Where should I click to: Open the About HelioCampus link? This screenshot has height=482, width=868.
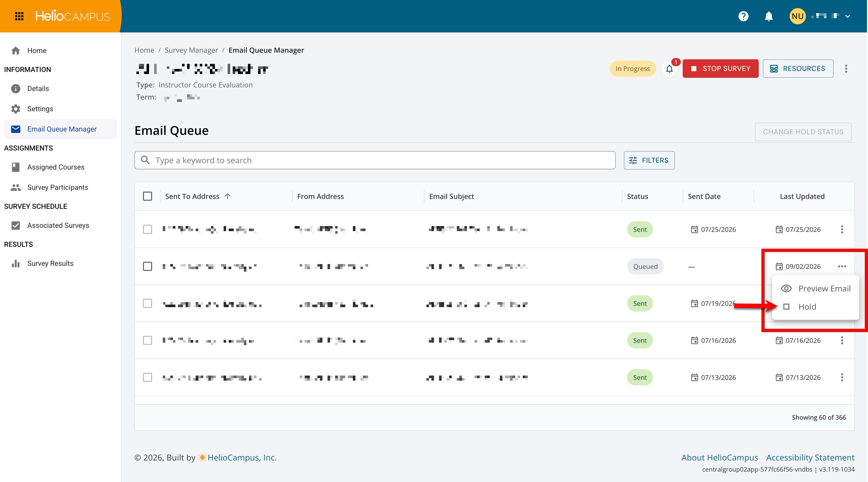[719, 457]
